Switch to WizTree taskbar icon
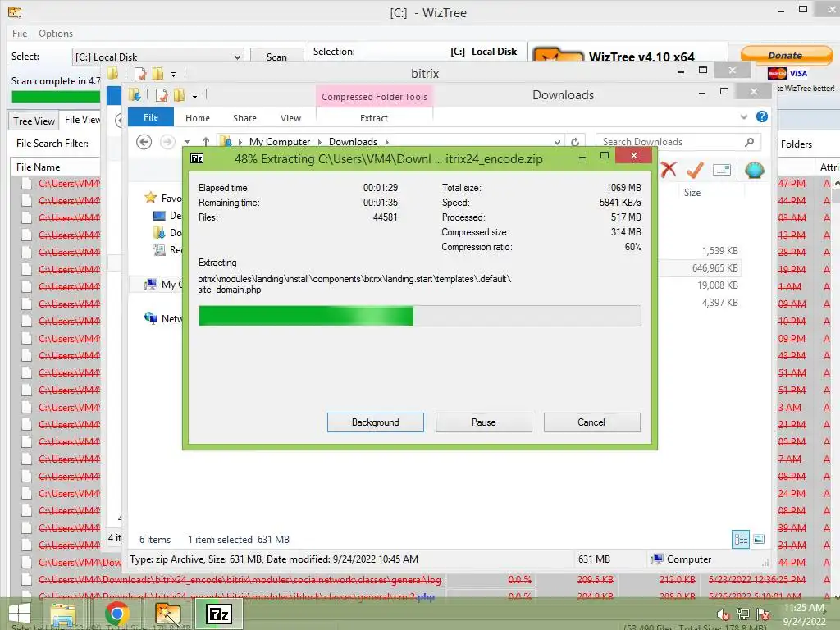Image resolution: width=840 pixels, height=630 pixels. click(167, 614)
